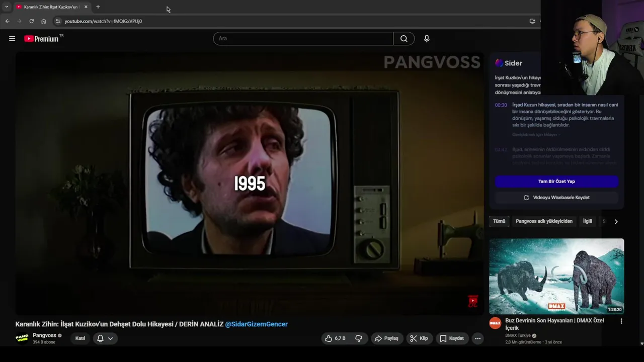Dislike the video with thumbs down
Viewport: 644px width, 362px height.
[359, 338]
